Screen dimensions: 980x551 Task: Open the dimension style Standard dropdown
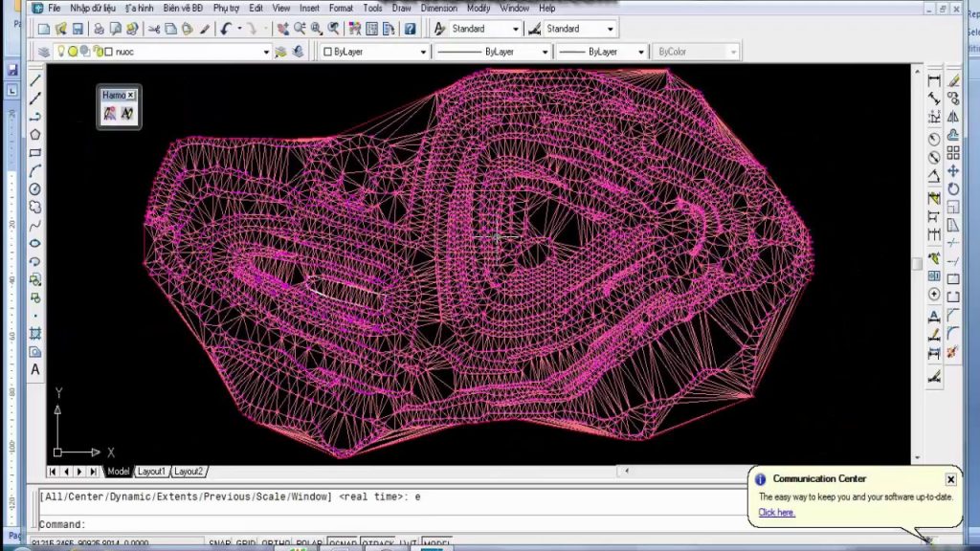coord(610,29)
